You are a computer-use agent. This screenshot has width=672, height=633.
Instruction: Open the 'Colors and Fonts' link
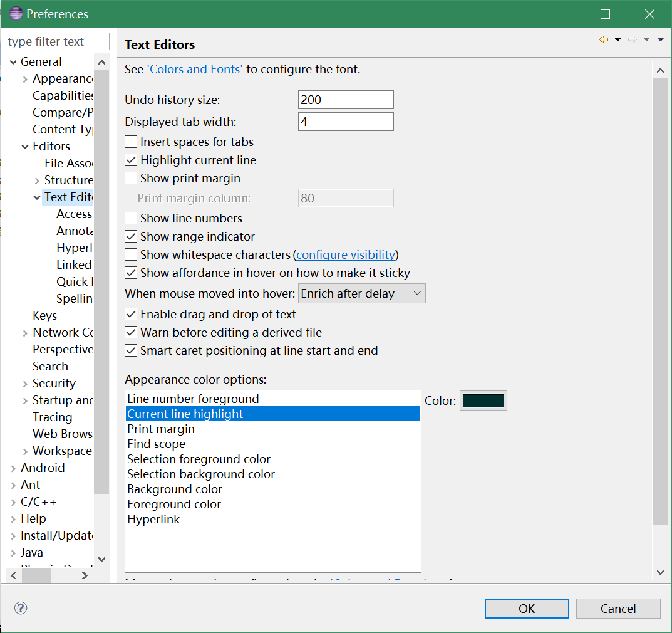tap(194, 70)
